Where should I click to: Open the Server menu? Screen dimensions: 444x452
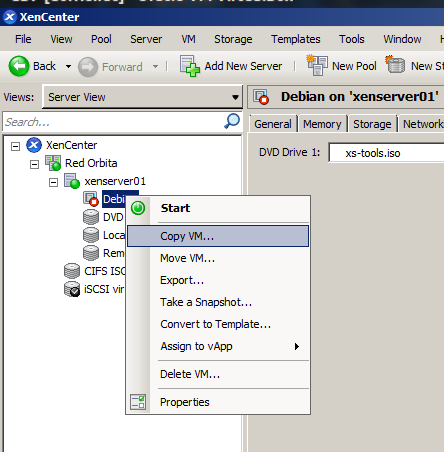146,39
